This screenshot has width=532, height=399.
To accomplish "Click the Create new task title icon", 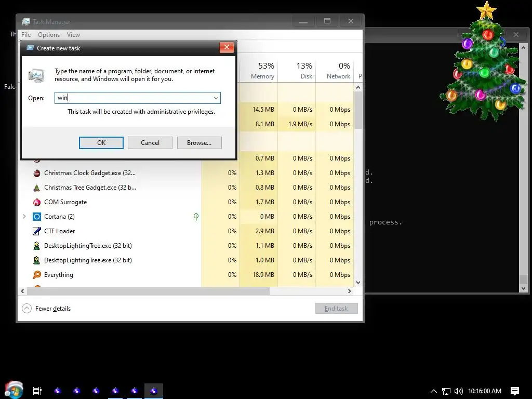I will pyautogui.click(x=30, y=48).
